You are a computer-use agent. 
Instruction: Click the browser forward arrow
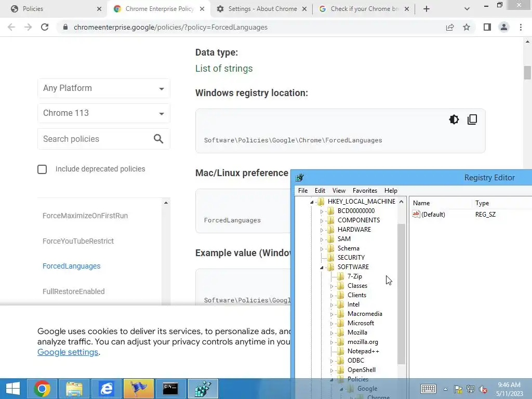tap(28, 27)
